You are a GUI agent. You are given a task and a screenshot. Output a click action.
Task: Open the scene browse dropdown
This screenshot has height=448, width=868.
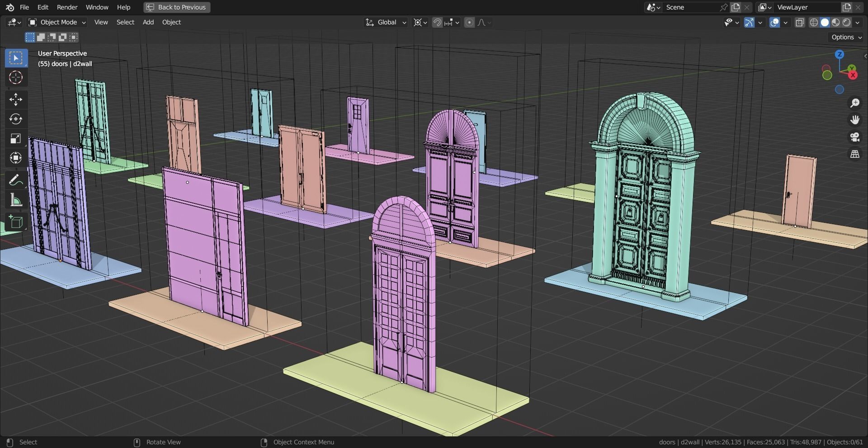pos(653,7)
